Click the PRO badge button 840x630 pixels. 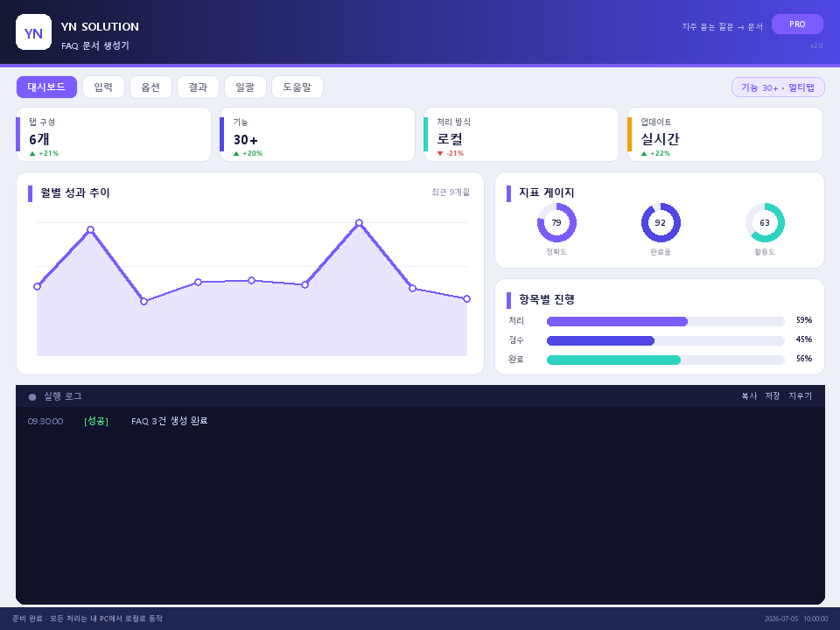click(x=797, y=24)
